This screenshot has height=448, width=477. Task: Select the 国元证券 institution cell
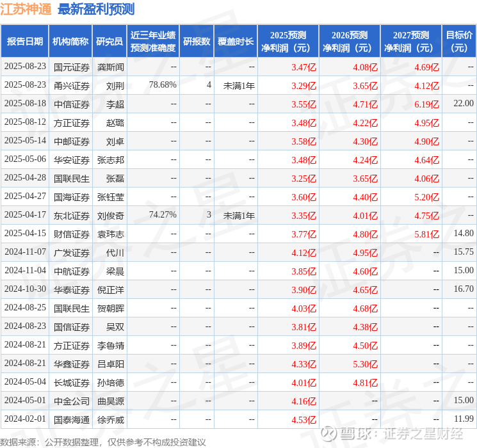72,67
